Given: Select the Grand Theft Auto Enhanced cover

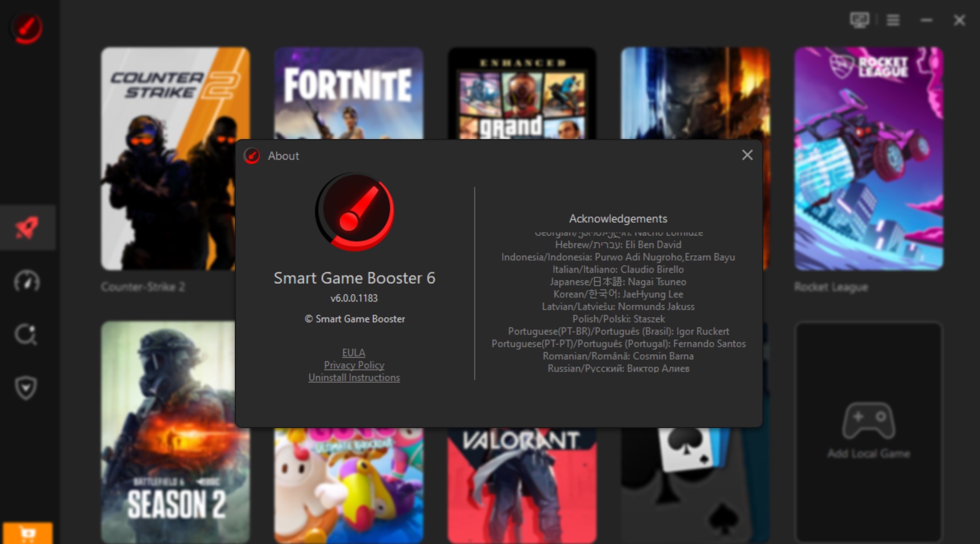Looking at the screenshot, I should tap(522, 93).
